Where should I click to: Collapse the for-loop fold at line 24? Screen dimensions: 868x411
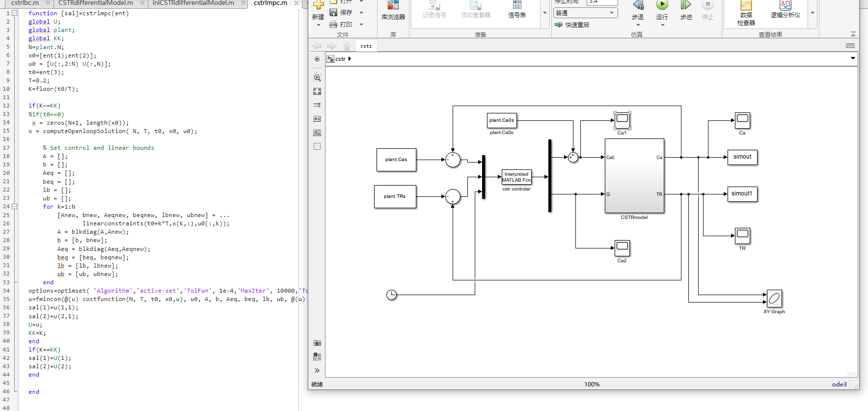coord(15,207)
